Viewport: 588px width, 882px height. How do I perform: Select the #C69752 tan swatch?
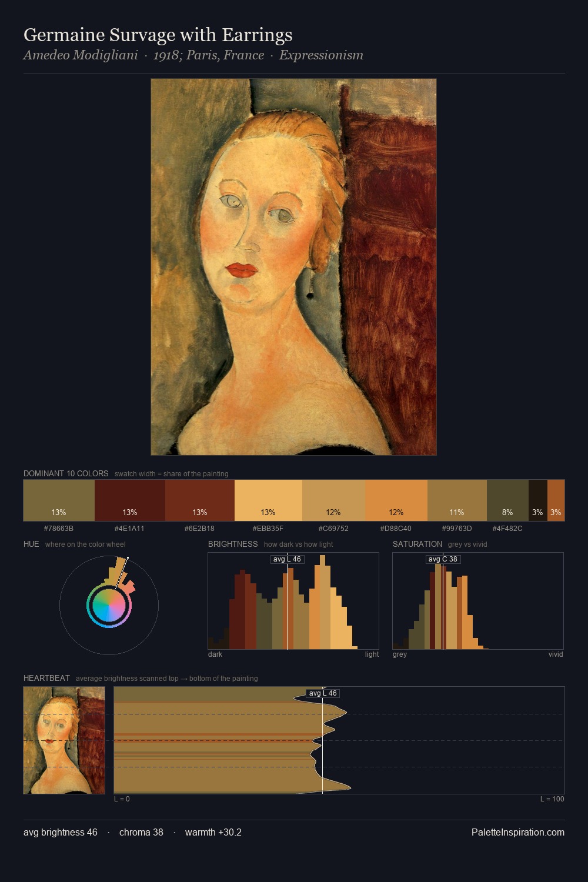pyautogui.click(x=333, y=500)
